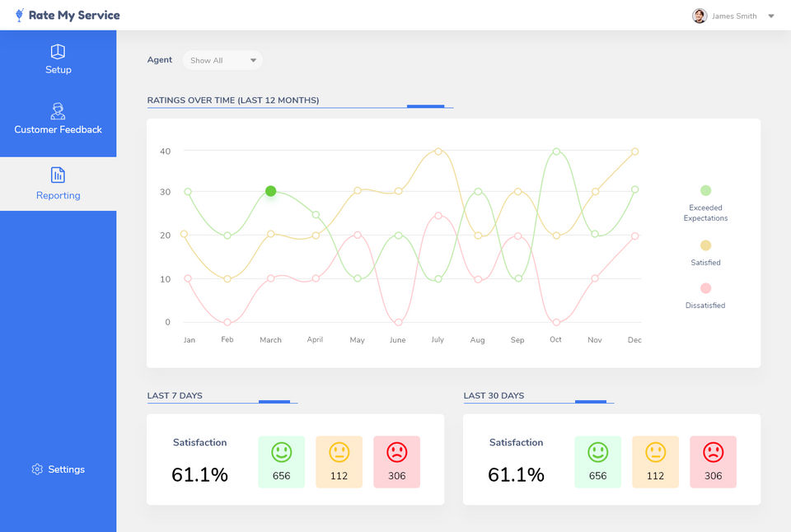791x532 pixels.
Task: Click the Rate My Service title text
Action: [74, 15]
